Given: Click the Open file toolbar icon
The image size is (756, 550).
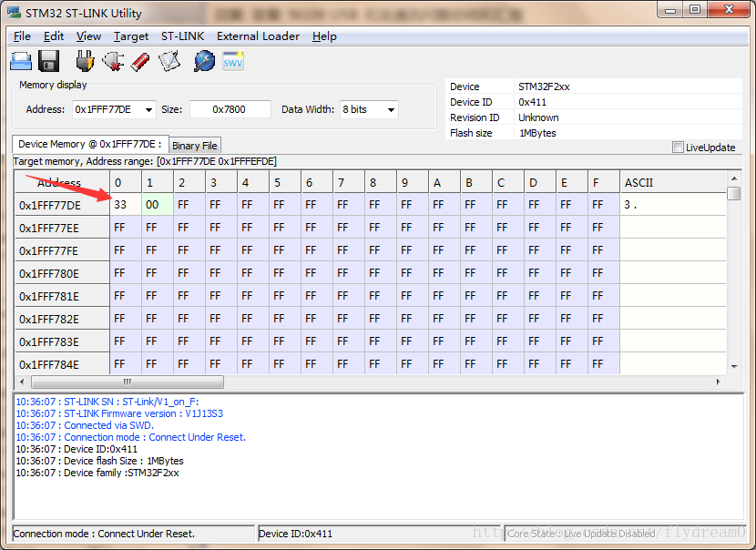Looking at the screenshot, I should point(21,61).
